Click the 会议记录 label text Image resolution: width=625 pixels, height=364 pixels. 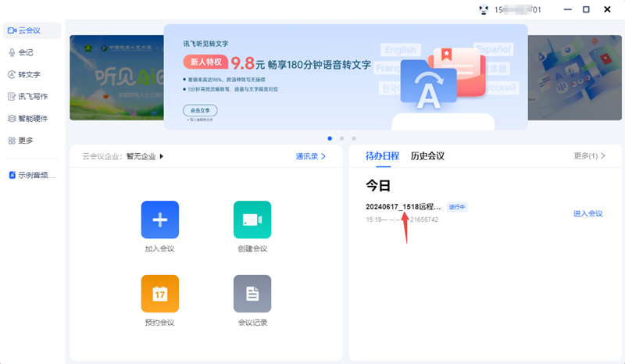point(252,323)
